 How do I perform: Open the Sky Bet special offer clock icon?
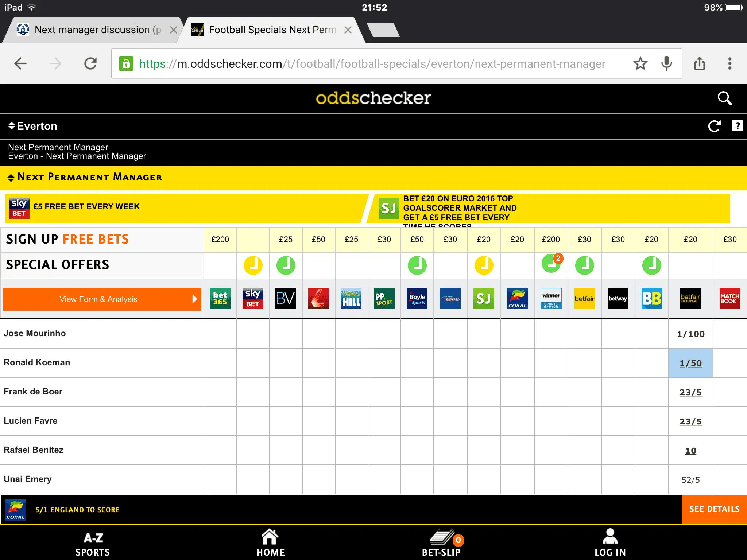click(x=253, y=265)
